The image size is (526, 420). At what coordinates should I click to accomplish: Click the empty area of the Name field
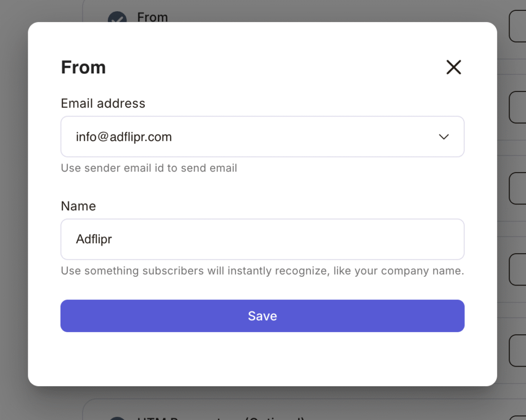308,239
